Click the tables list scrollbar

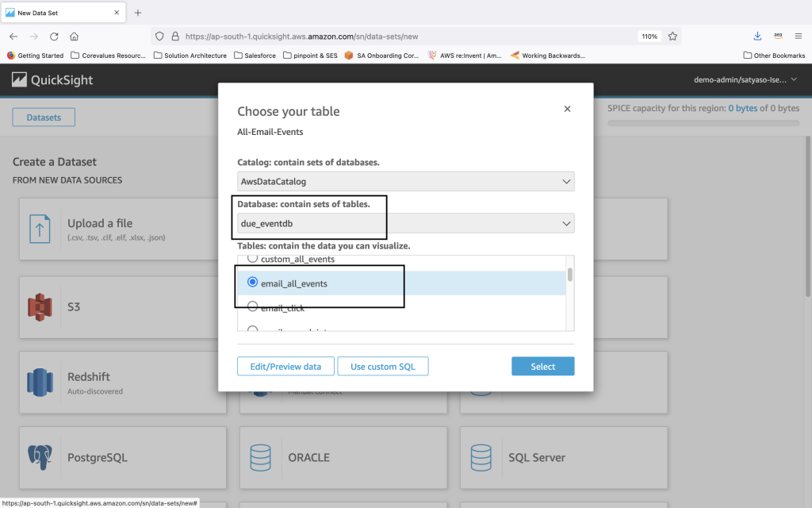569,275
